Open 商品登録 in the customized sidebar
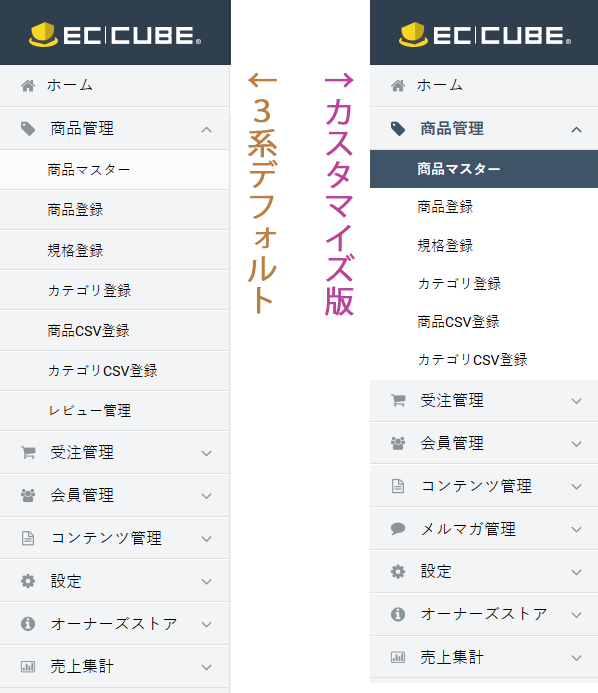Image resolution: width=598 pixels, height=693 pixels. coord(484,207)
